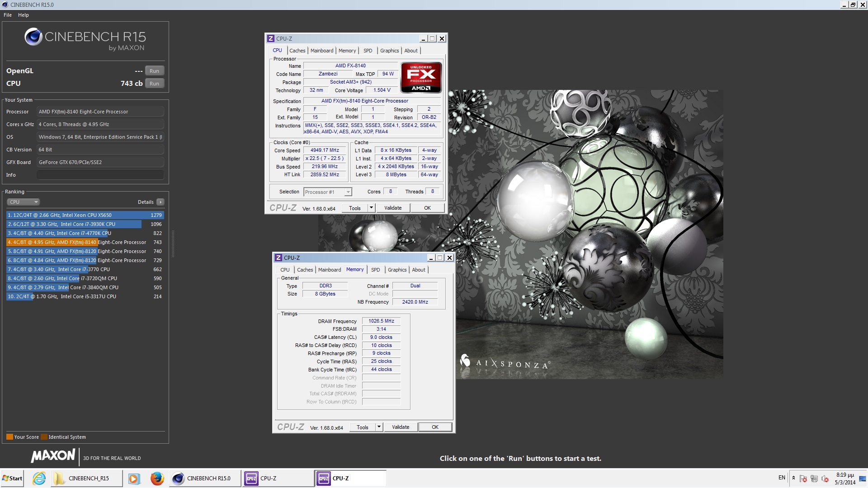The width and height of the screenshot is (868, 488).
Task: Click the Identical System legend swatch
Action: pyautogui.click(x=44, y=437)
